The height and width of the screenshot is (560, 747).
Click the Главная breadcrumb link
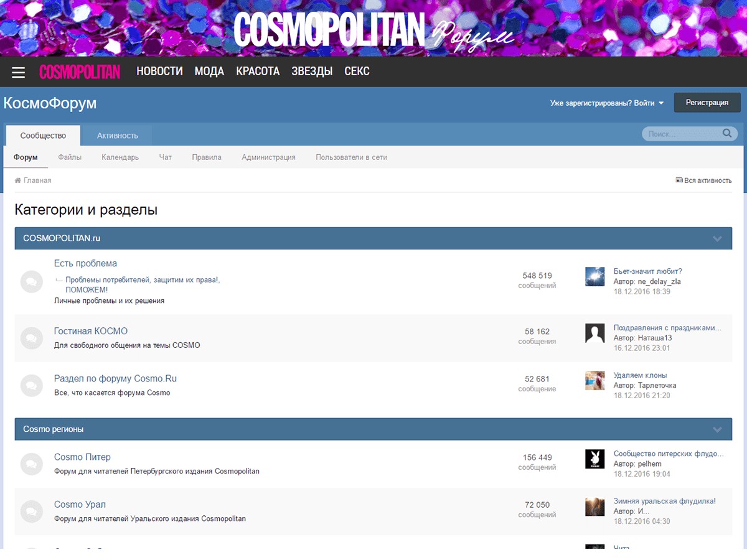(37, 180)
